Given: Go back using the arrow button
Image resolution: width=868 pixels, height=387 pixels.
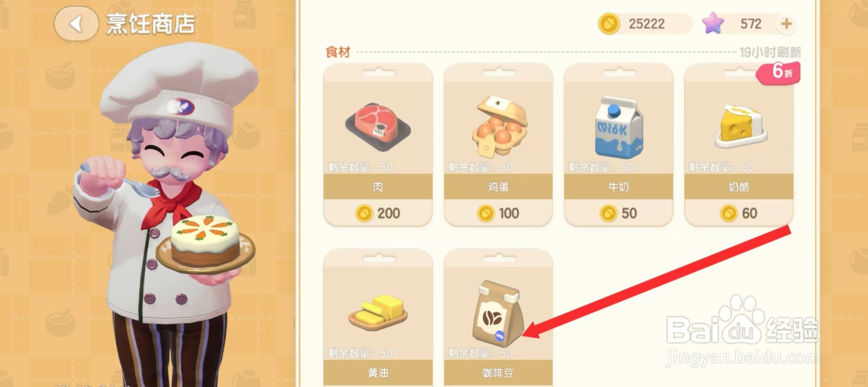Looking at the screenshot, I should click(x=76, y=24).
